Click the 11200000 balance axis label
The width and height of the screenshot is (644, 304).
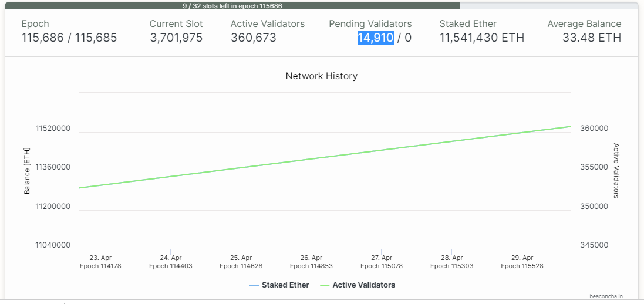pos(53,206)
